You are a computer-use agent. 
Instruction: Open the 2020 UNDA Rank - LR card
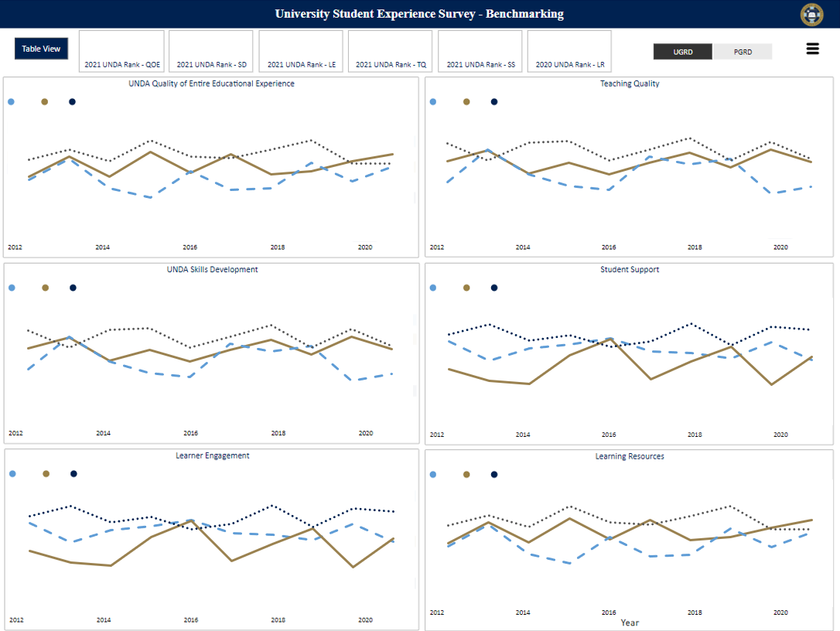click(569, 51)
